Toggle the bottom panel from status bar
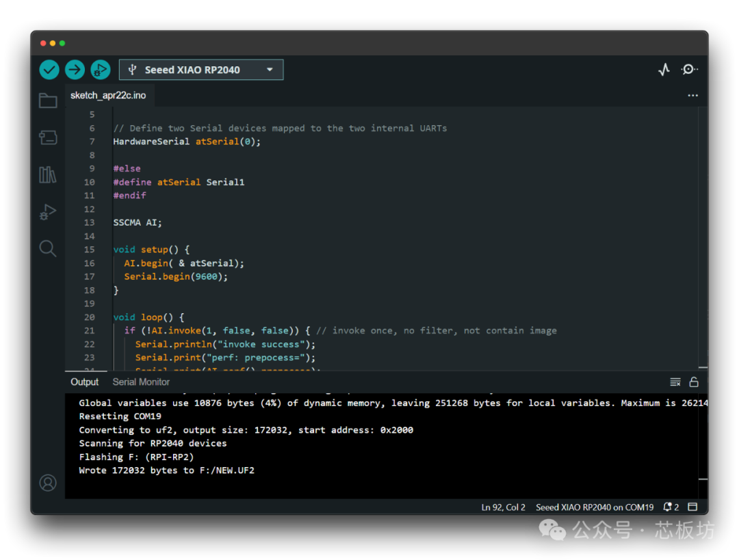The width and height of the screenshot is (739, 560). [692, 507]
